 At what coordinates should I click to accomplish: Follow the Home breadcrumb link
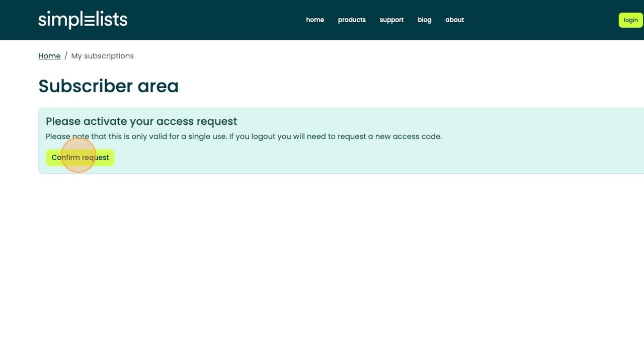[x=49, y=56]
